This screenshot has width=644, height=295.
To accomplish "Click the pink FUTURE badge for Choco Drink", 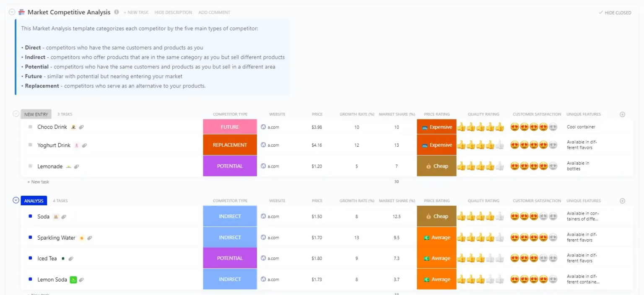I will (x=230, y=127).
